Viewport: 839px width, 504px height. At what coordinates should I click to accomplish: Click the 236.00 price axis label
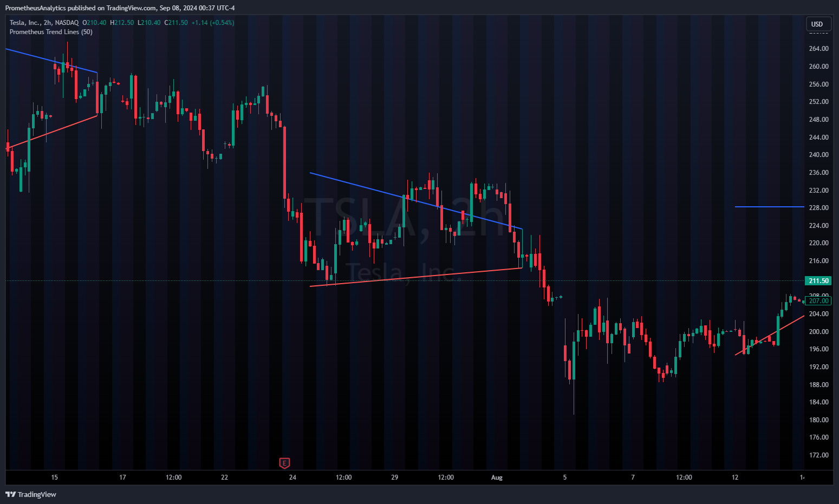point(818,173)
